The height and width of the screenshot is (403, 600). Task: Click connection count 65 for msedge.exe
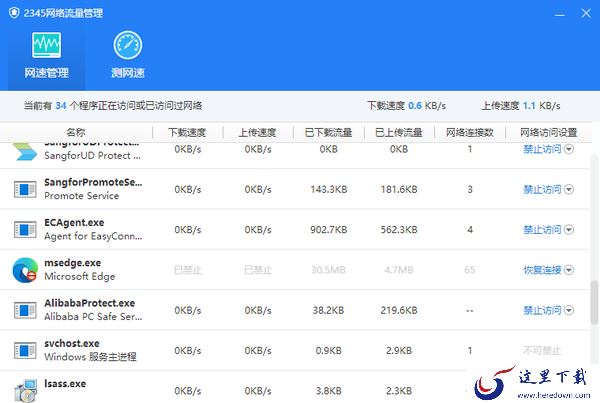click(x=470, y=270)
